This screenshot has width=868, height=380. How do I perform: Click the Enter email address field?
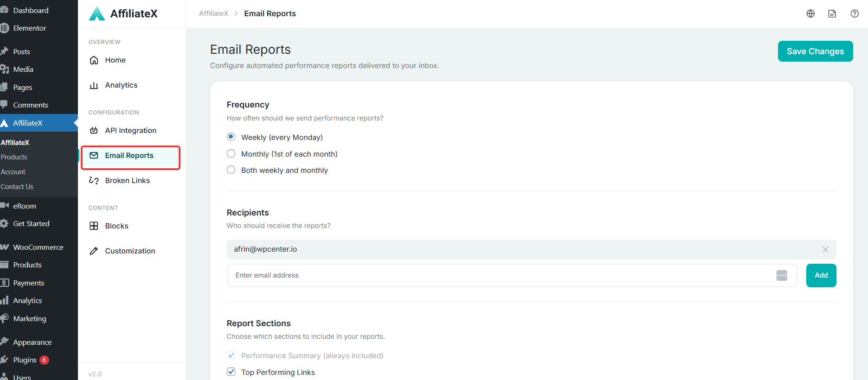click(512, 275)
